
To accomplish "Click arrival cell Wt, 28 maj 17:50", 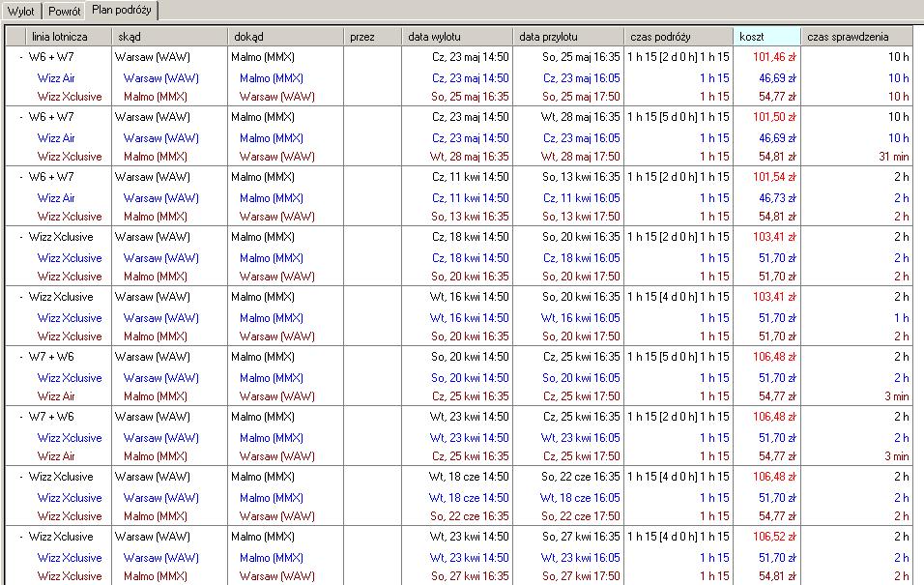I will (581, 157).
